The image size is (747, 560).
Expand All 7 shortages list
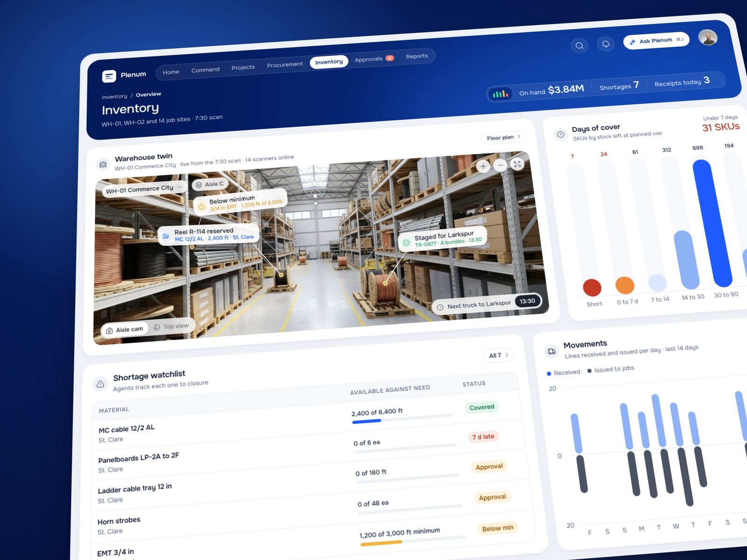pyautogui.click(x=499, y=355)
